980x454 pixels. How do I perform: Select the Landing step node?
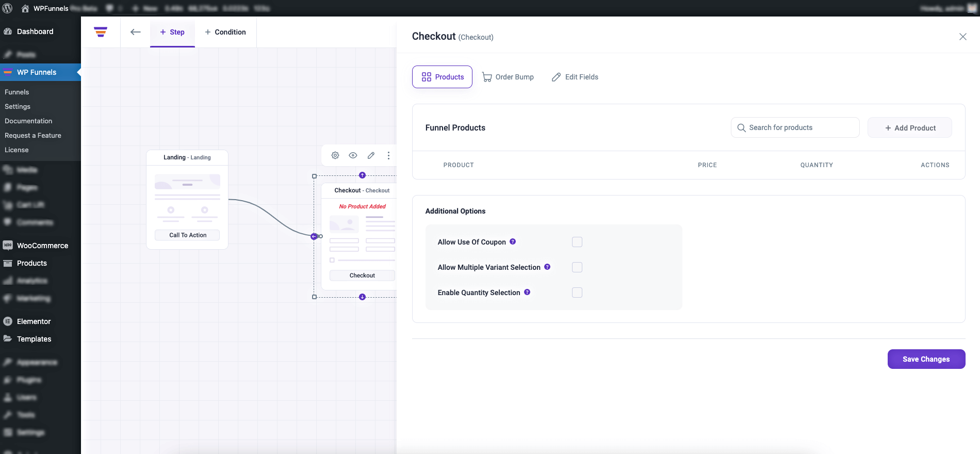[x=187, y=200]
